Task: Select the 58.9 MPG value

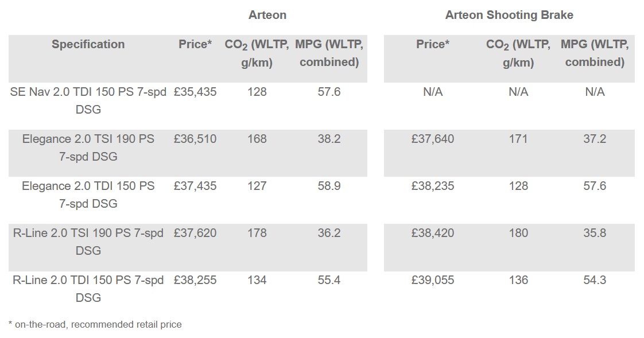Action: [x=329, y=186]
